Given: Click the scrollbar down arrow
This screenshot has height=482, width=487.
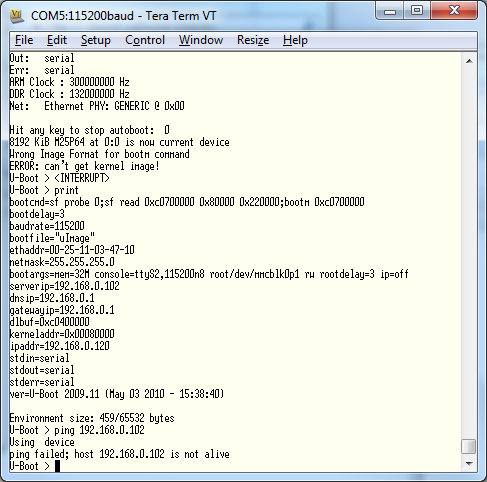Looking at the screenshot, I should click(x=469, y=463).
